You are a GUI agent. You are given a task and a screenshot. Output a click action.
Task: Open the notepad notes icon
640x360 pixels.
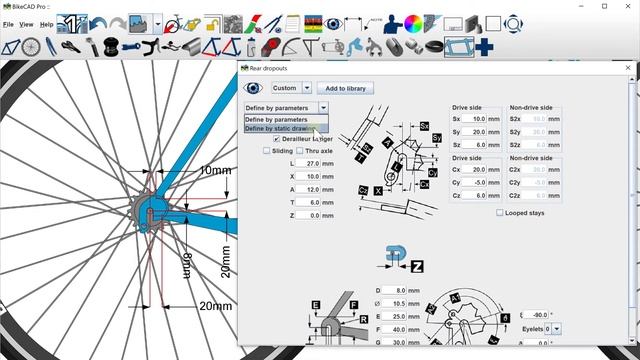click(292, 24)
